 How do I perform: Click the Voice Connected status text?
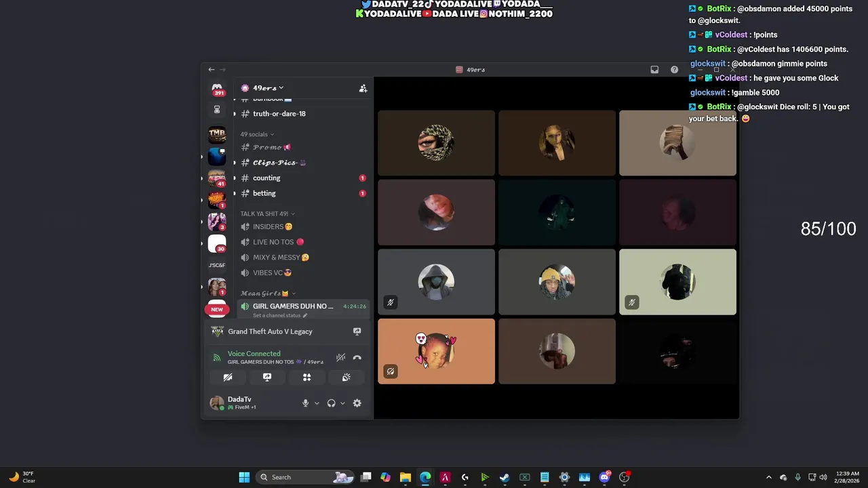point(254,354)
